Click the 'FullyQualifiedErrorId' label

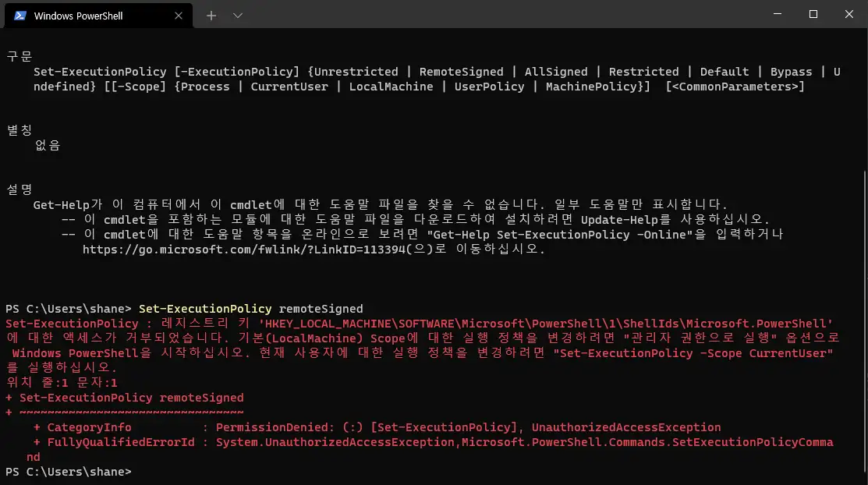121,442
